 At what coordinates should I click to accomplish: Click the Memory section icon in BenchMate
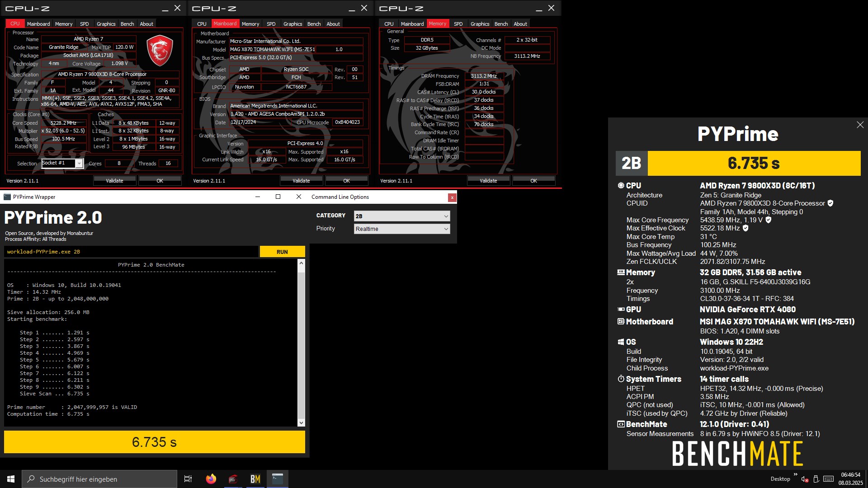point(621,272)
